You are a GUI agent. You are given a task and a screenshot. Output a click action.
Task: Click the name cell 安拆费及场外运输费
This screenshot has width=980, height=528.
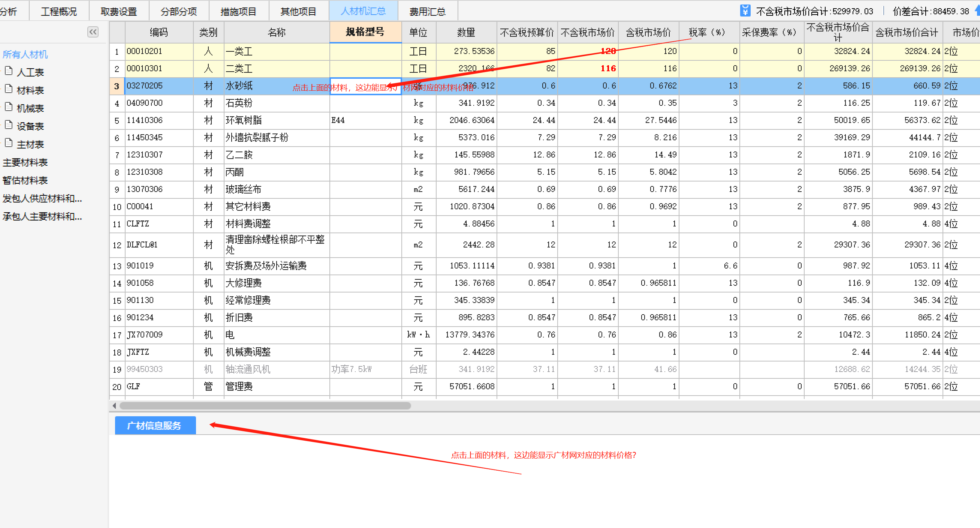pos(277,266)
